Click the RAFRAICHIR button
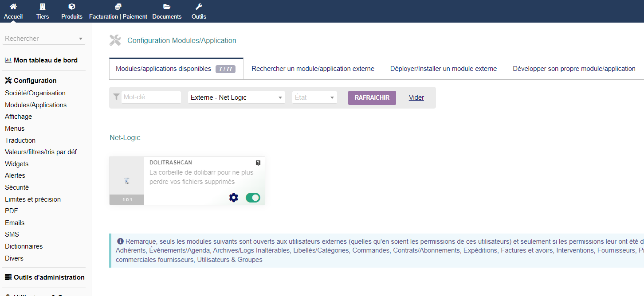Viewport: 644px width, 296px height. pos(372,97)
